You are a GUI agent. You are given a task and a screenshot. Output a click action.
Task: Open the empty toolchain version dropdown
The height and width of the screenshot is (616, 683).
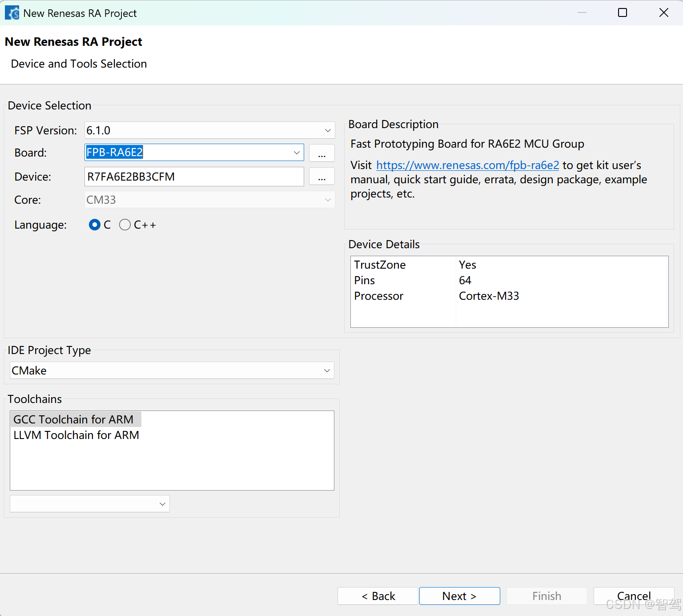point(90,504)
